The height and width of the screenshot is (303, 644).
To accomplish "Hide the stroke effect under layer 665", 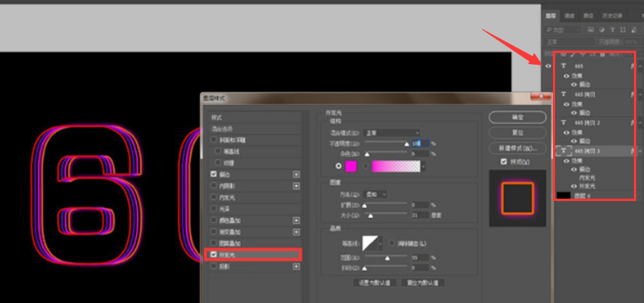I will [x=574, y=85].
